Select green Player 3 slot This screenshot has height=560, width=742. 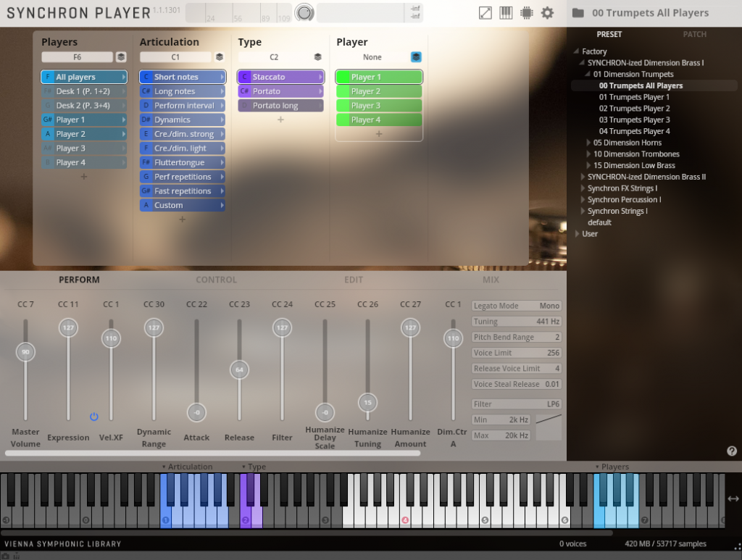[378, 106]
